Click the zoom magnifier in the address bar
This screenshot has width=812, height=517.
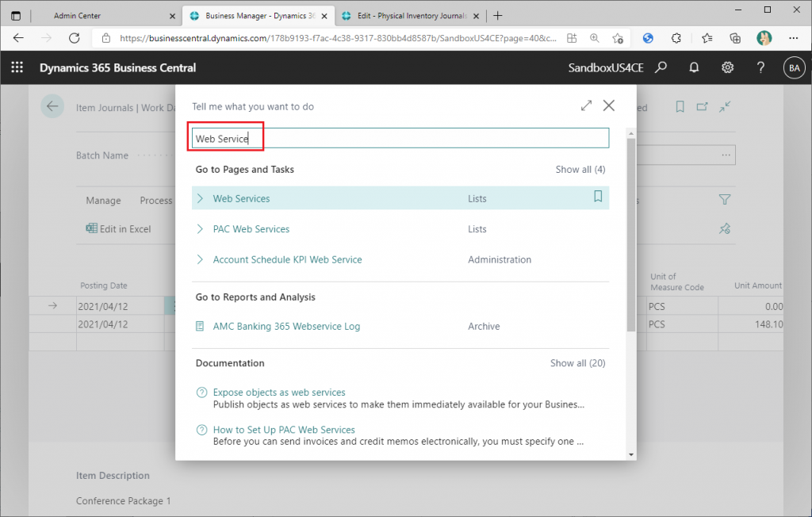(595, 38)
